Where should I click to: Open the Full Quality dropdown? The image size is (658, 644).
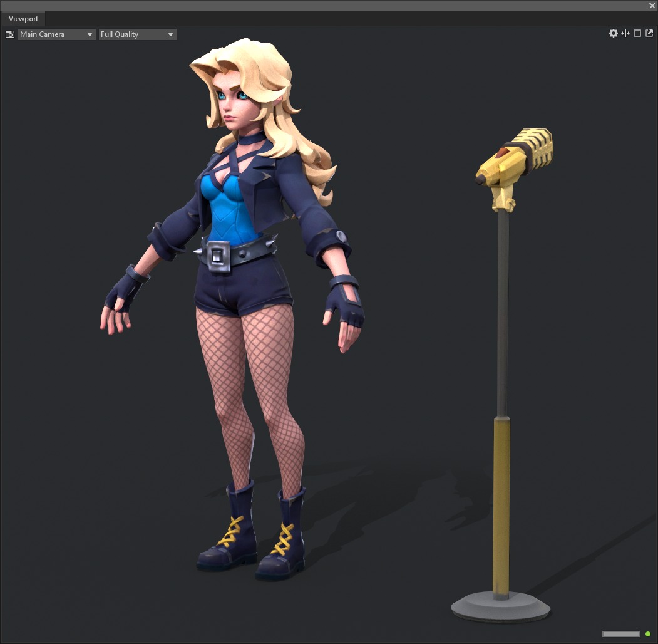(138, 34)
